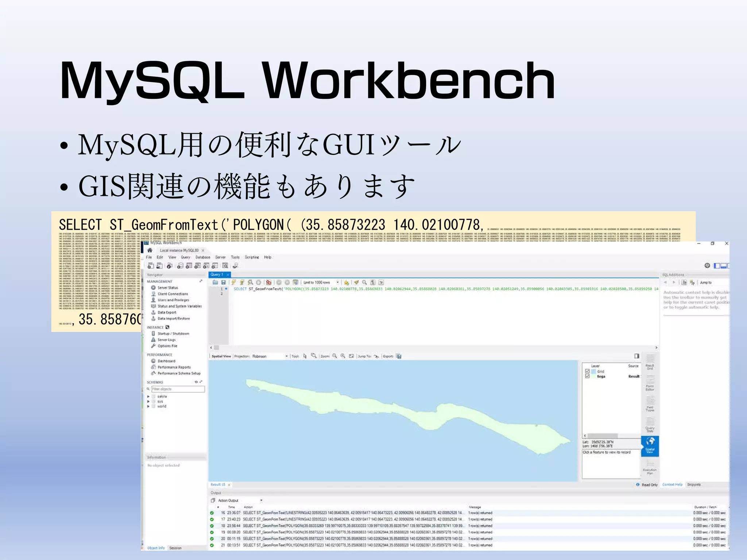The width and height of the screenshot is (747, 560).
Task: Toggle autocommit mode icon
Action: coord(295,282)
